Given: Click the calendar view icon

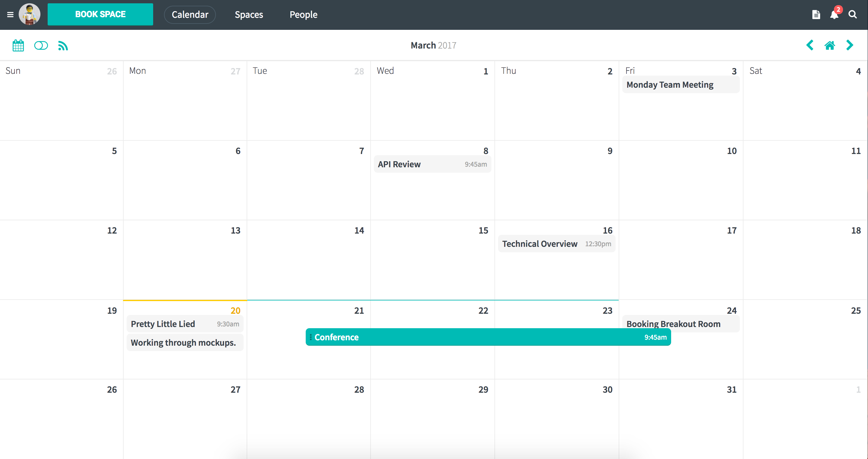Looking at the screenshot, I should tap(18, 46).
